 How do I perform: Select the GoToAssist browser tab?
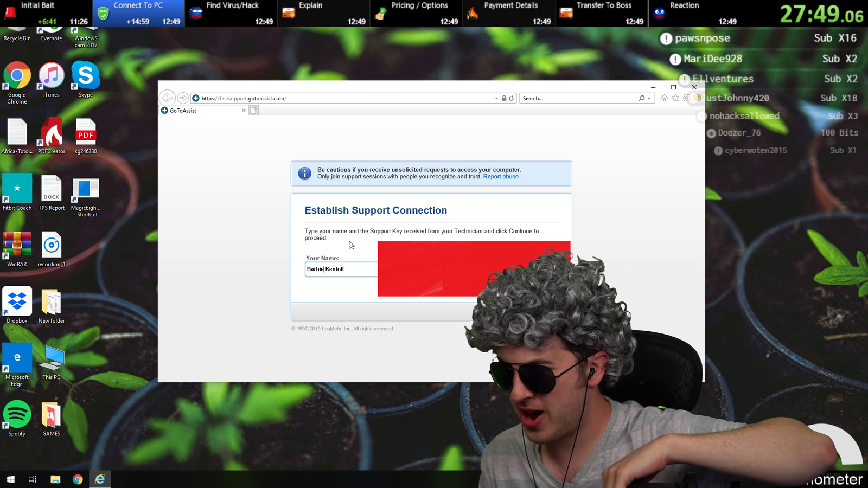203,110
